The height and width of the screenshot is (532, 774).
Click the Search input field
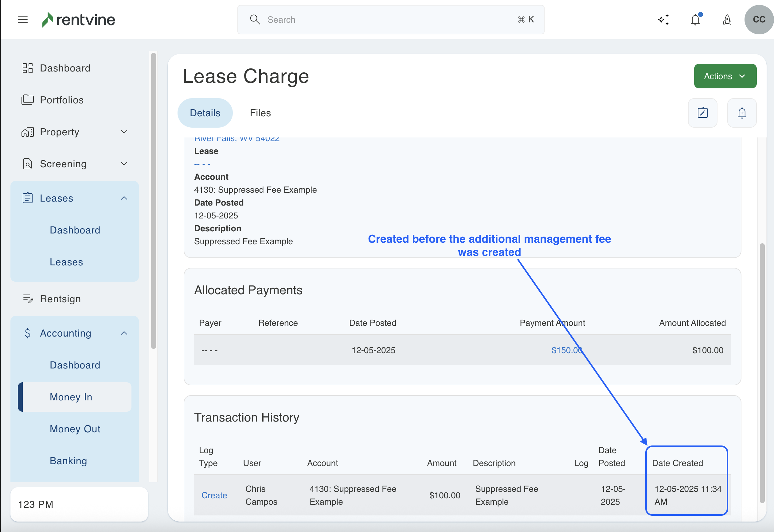click(390, 20)
